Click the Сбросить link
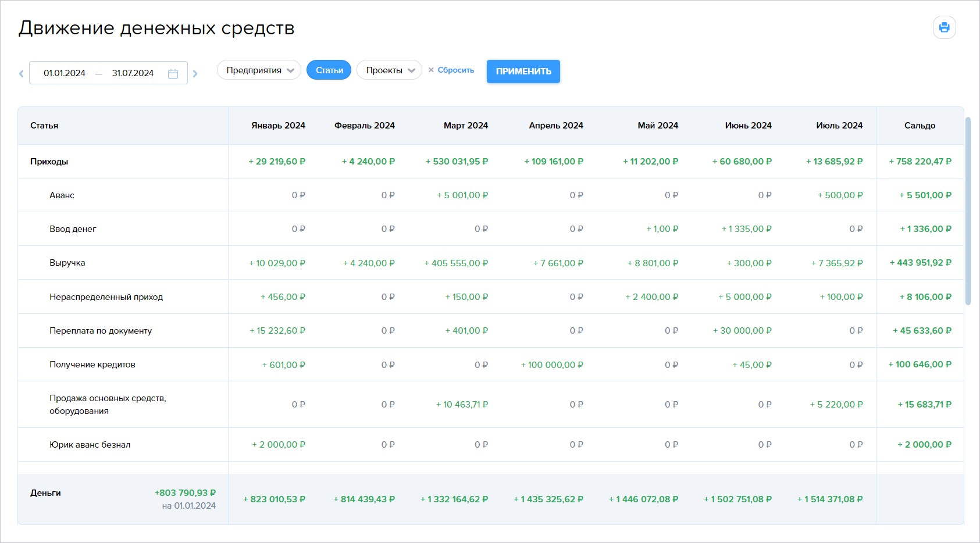980x543 pixels. pos(456,70)
